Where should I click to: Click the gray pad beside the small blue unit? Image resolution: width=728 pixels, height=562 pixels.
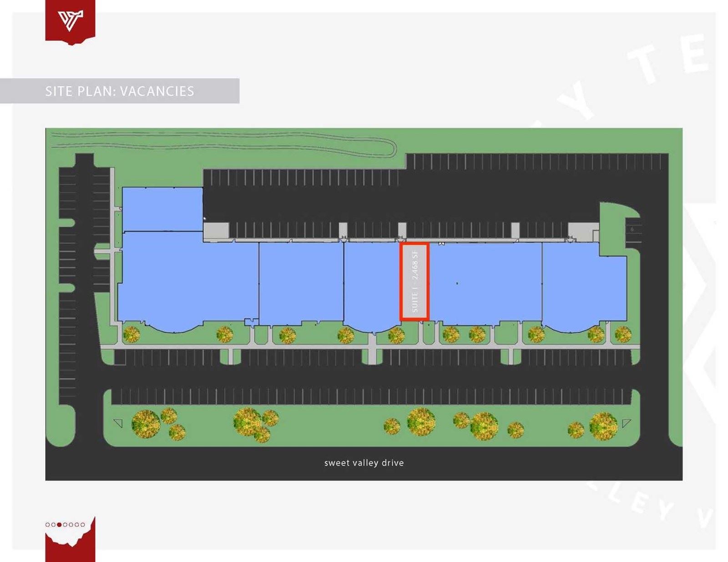[216, 231]
